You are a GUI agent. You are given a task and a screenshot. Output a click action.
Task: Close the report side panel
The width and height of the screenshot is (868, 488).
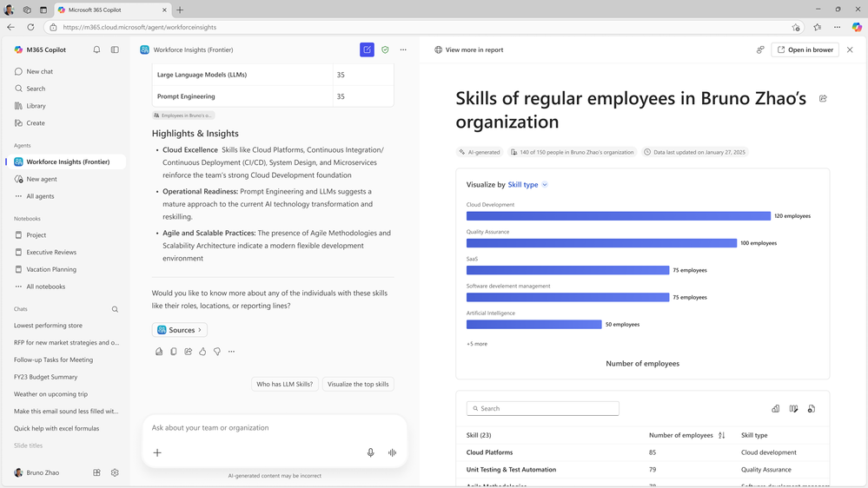point(850,49)
